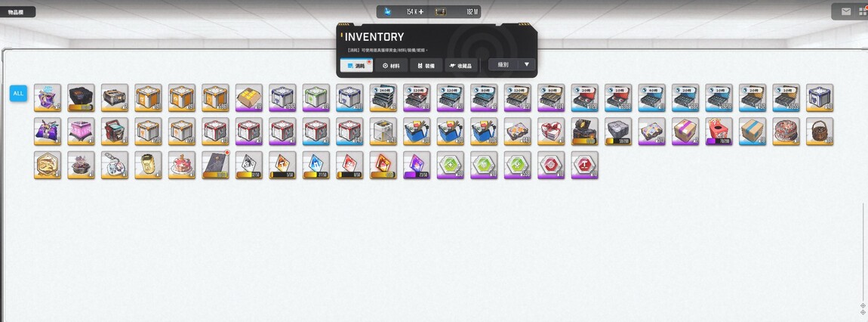
Task: Select the gold hexagon medal item
Action: 48,165
